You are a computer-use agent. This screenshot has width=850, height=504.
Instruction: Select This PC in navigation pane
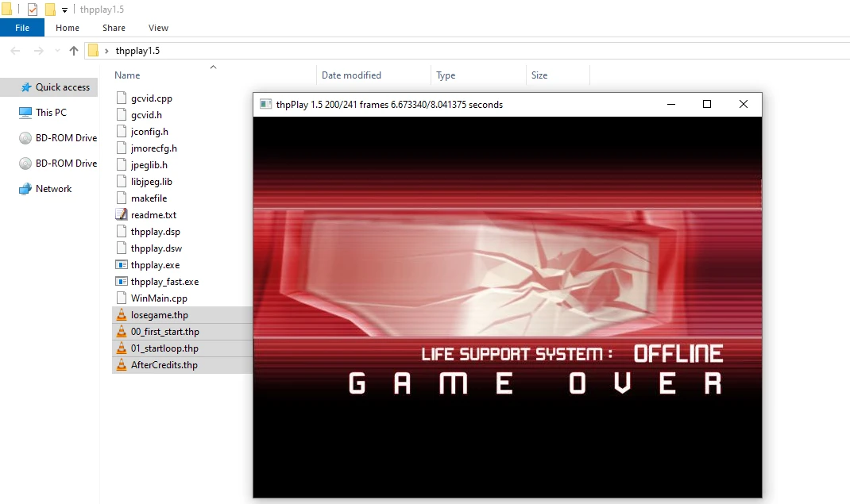coord(49,113)
